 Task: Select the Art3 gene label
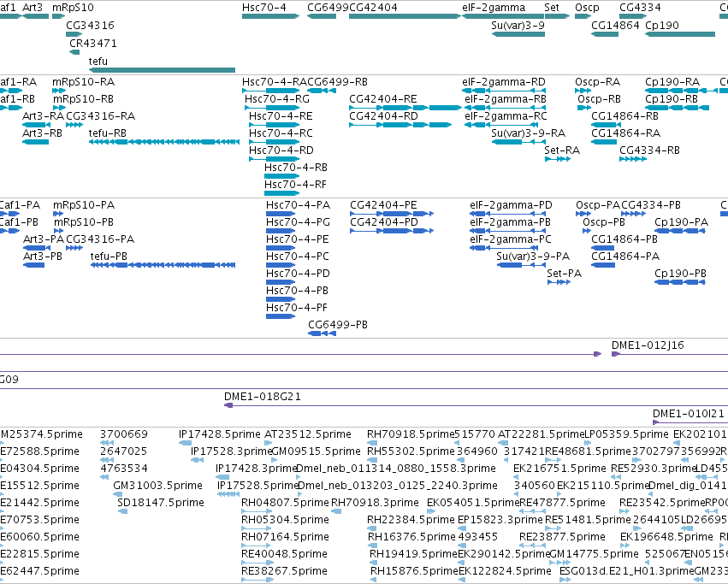click(x=33, y=8)
